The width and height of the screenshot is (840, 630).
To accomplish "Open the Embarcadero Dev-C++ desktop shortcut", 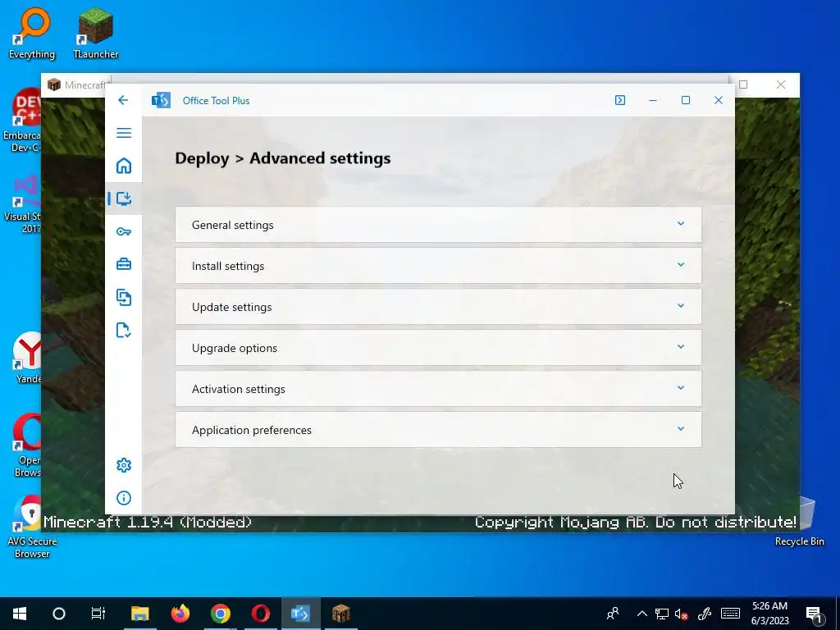I will pyautogui.click(x=22, y=121).
